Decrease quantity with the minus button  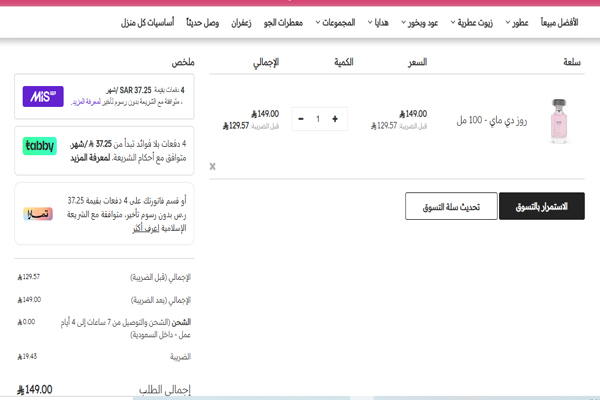pos(301,119)
